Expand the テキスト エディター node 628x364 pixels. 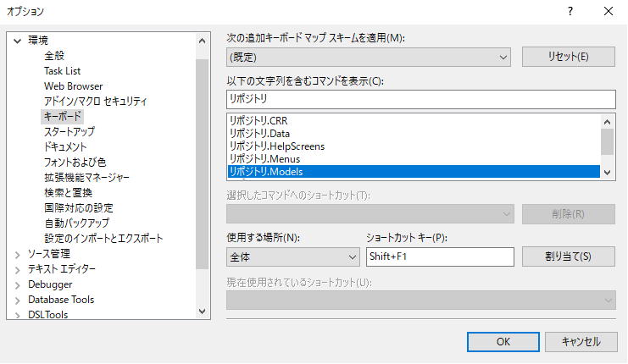[17, 269]
